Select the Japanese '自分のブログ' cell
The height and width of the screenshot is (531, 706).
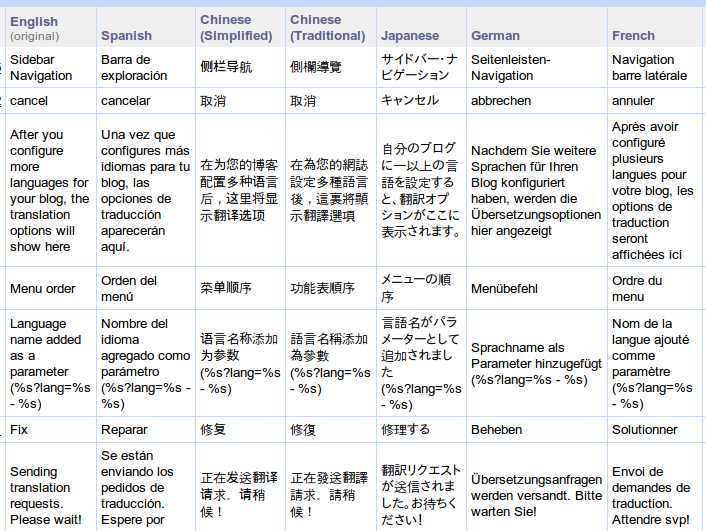(421, 191)
